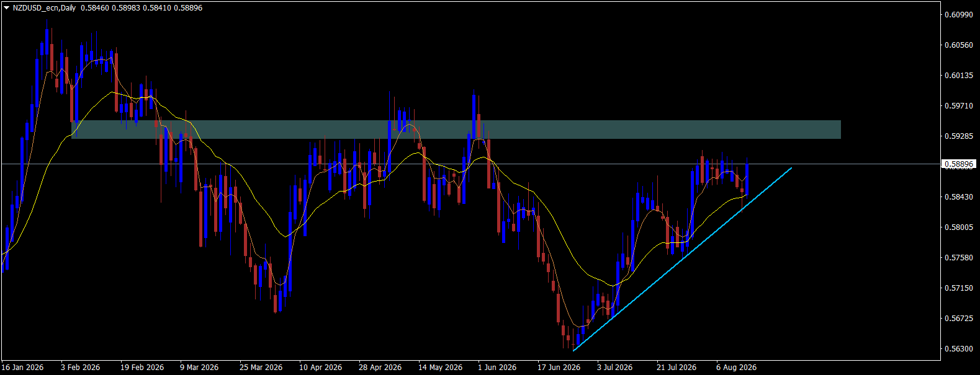
Task: Click the 0.60990 price scale label
Action: click(x=958, y=14)
